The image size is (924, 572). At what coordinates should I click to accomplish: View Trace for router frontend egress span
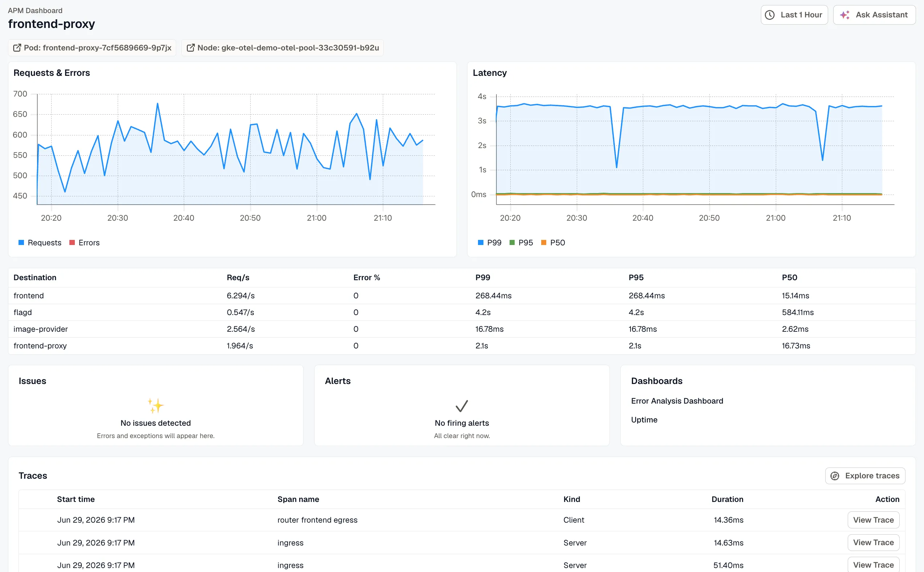pos(873,520)
